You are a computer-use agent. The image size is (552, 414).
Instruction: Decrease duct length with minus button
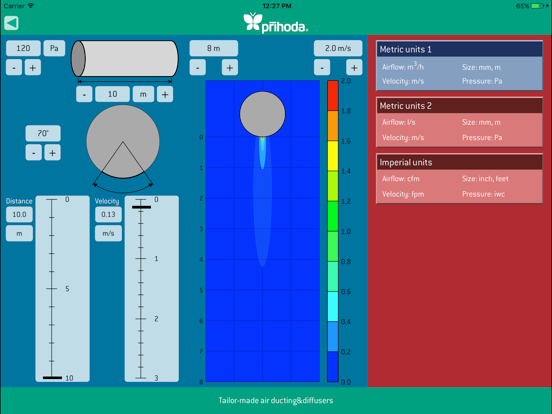(x=84, y=94)
